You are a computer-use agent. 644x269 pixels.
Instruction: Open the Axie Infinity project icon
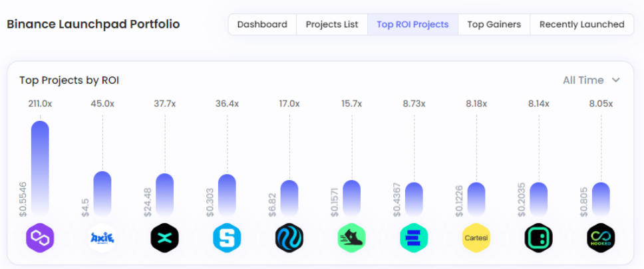click(x=102, y=238)
